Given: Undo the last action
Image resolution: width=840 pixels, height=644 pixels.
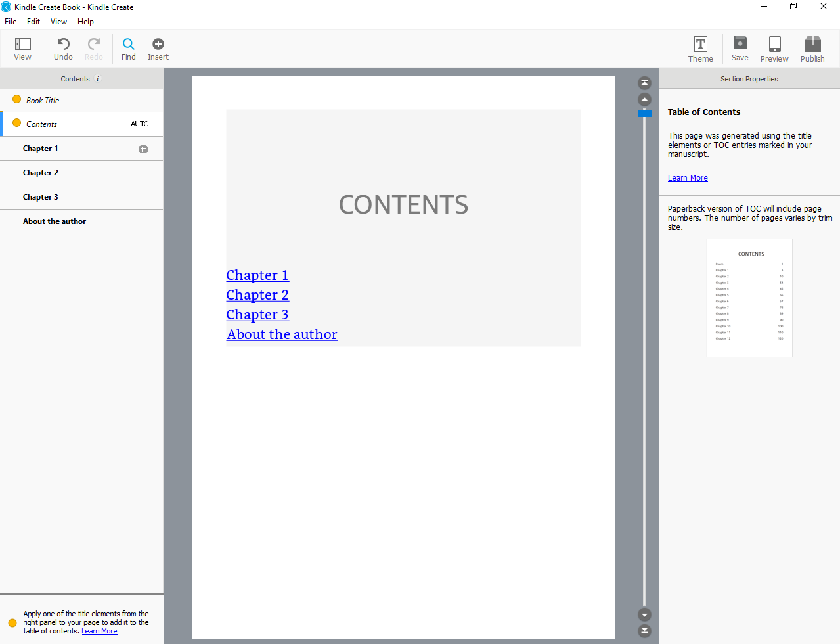Looking at the screenshot, I should (62, 47).
